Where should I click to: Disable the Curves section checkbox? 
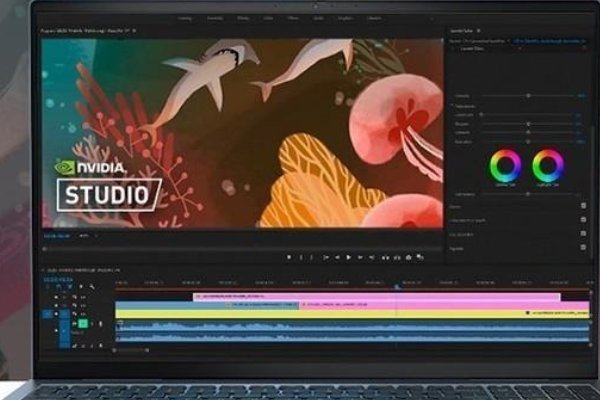(583, 205)
